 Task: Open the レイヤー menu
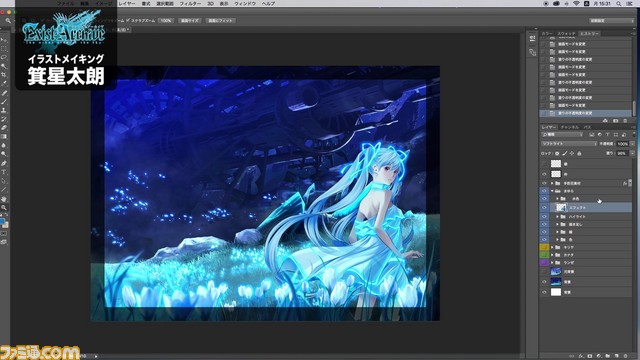coord(127,3)
